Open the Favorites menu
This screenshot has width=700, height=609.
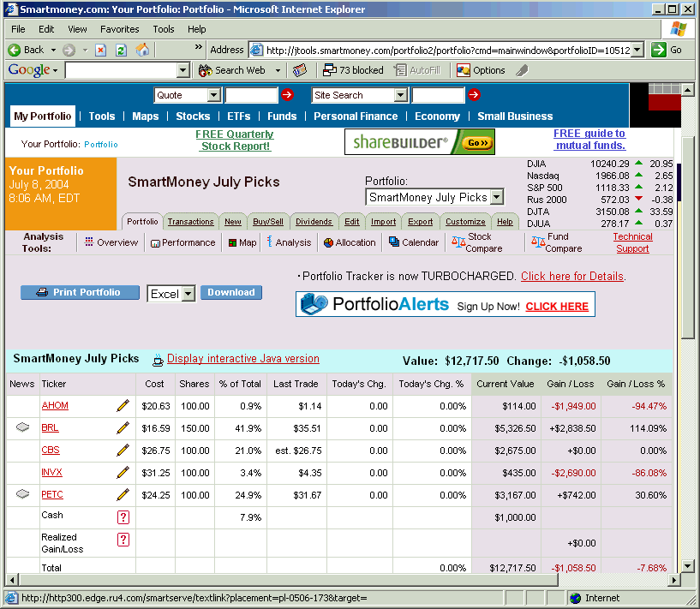tap(119, 29)
